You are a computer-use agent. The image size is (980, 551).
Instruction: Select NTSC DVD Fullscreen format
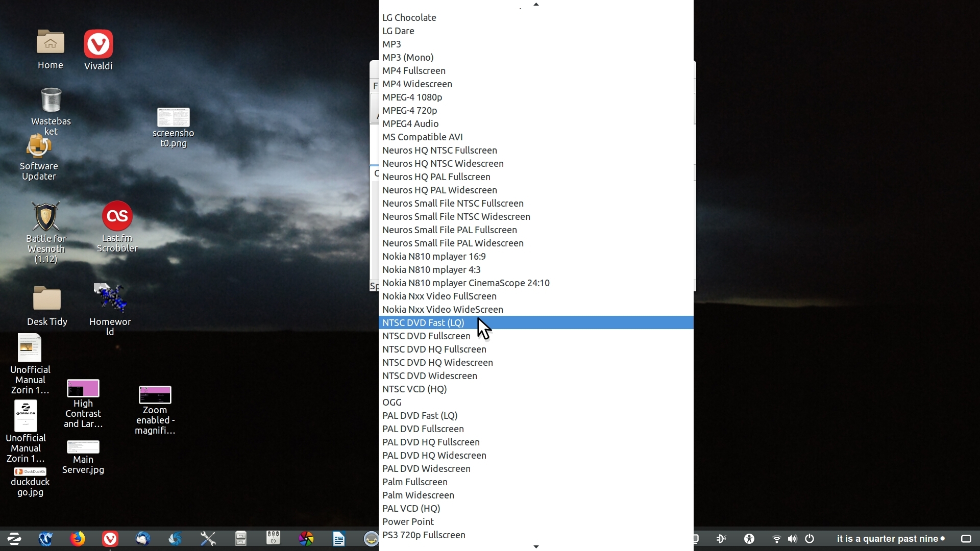426,335
